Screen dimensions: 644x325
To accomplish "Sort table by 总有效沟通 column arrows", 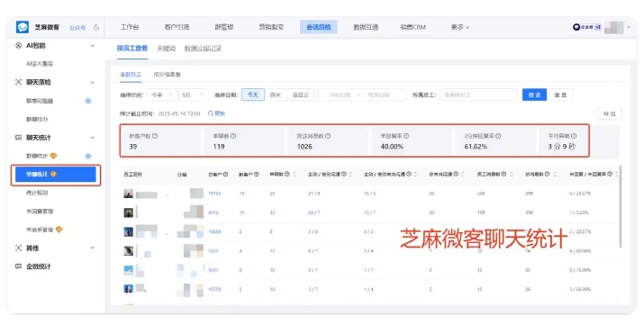I will pos(463,175).
